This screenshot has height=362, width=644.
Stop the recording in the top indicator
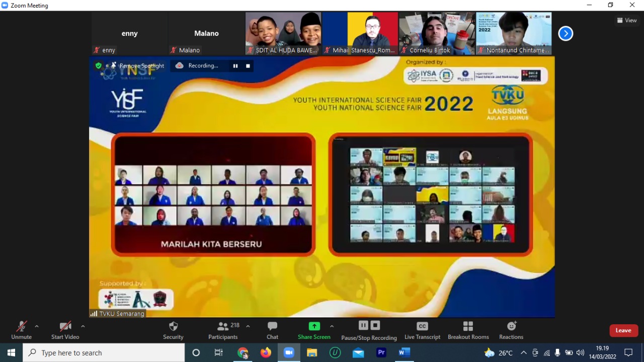tap(248, 66)
